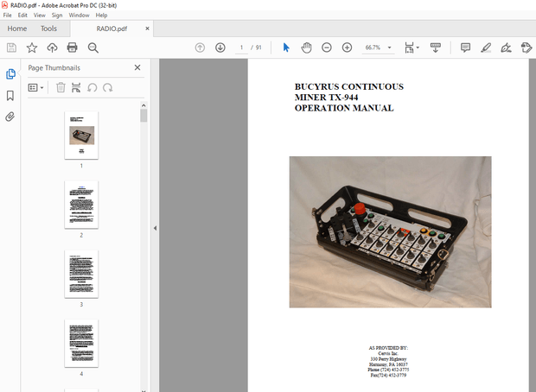Image resolution: width=536 pixels, height=392 pixels.
Task: Zoom in with plus icon
Action: 347,47
